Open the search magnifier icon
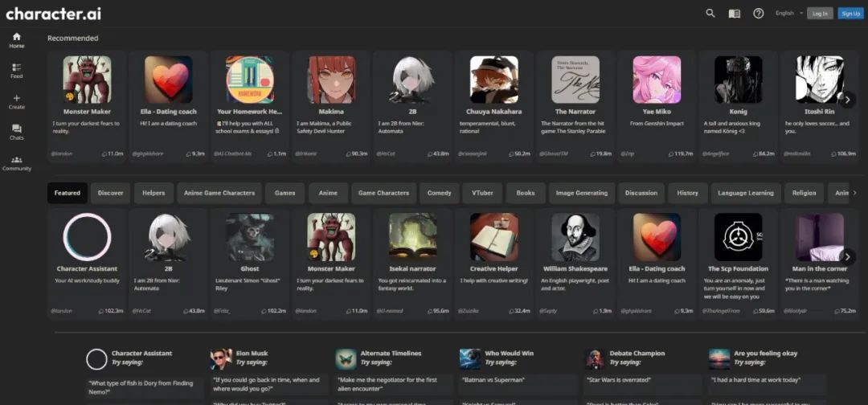This screenshot has width=868, height=405. (710, 14)
